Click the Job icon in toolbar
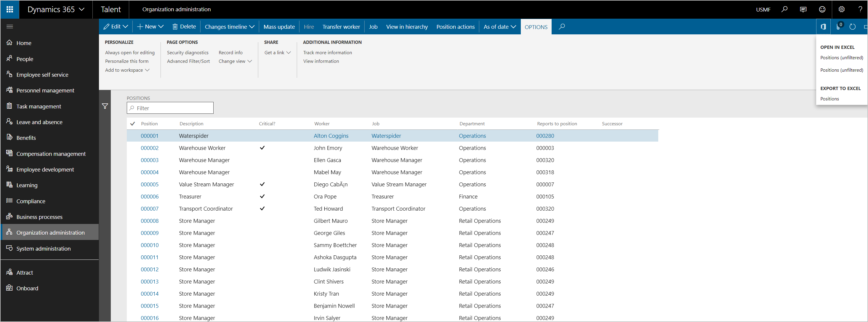 pyautogui.click(x=373, y=26)
